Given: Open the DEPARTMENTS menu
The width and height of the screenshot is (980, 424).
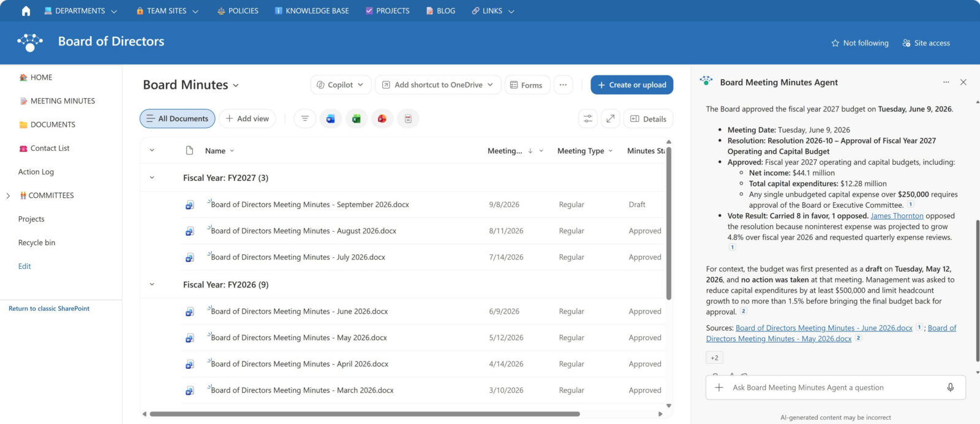Looking at the screenshot, I should click(x=80, y=11).
